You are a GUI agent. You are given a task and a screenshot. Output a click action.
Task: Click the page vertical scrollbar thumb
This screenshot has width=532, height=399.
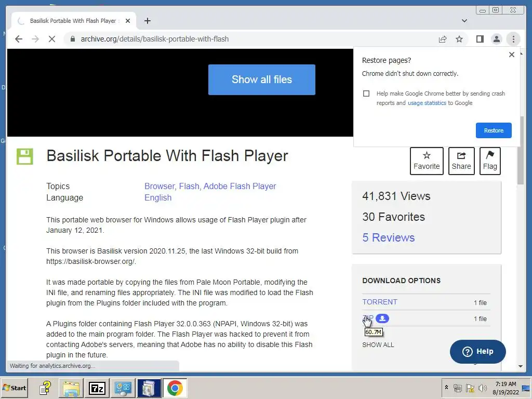tap(521, 150)
